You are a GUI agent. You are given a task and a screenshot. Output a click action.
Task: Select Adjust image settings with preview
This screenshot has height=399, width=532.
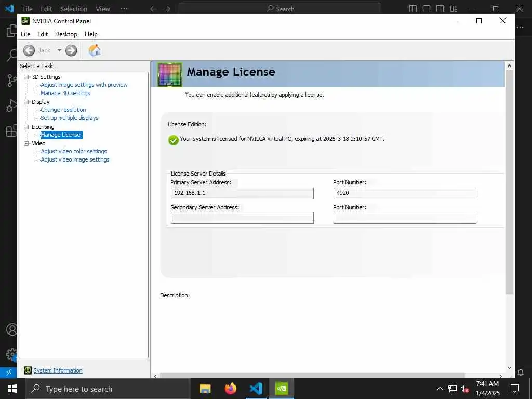(84, 85)
